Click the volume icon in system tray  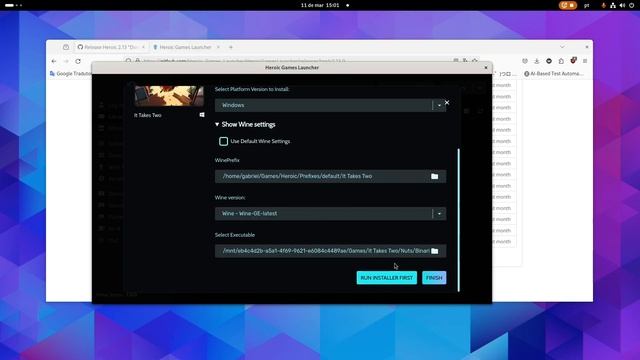pos(622,5)
